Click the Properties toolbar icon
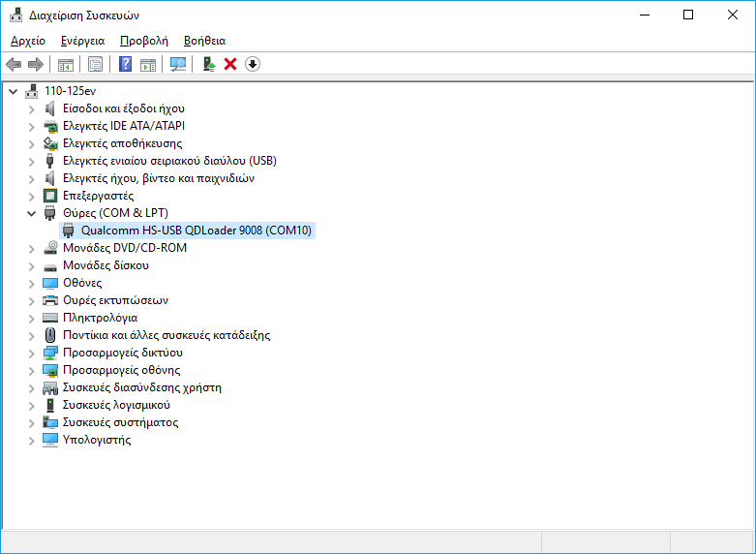The width and height of the screenshot is (756, 554). pyautogui.click(x=95, y=64)
